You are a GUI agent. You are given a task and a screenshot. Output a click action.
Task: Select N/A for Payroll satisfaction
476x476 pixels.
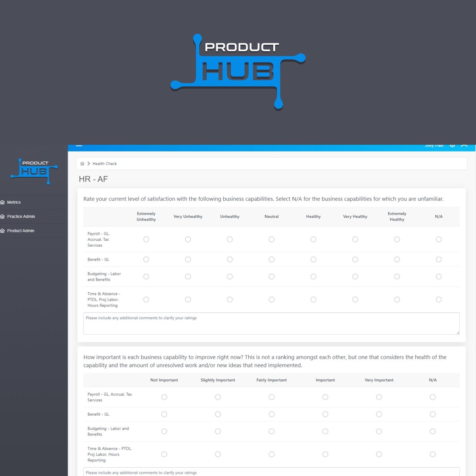click(x=439, y=240)
